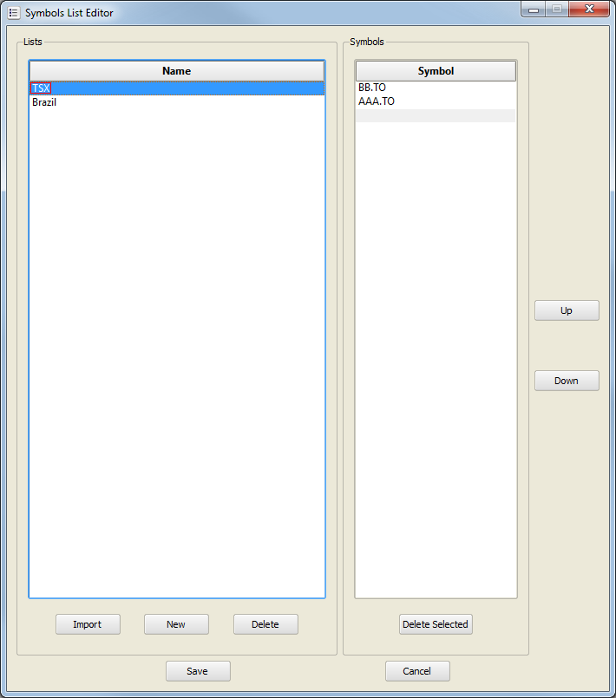Screen dimensions: 616x698
Task: Select the Brazil list
Action: click(45, 102)
